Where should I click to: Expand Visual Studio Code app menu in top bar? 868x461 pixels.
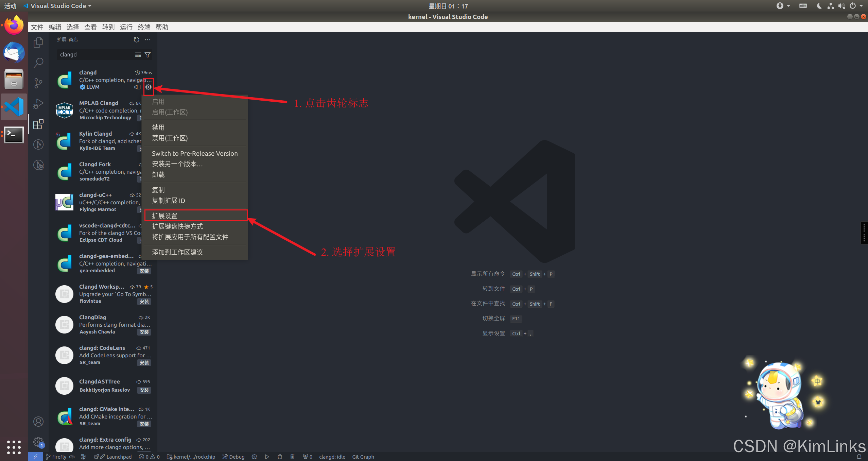[x=58, y=6]
